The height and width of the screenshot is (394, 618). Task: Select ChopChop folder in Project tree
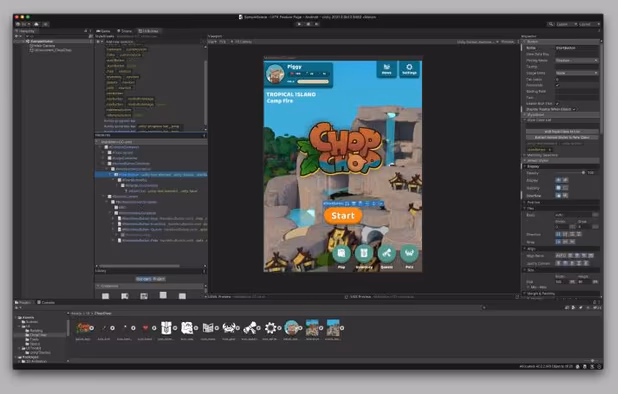click(38, 335)
